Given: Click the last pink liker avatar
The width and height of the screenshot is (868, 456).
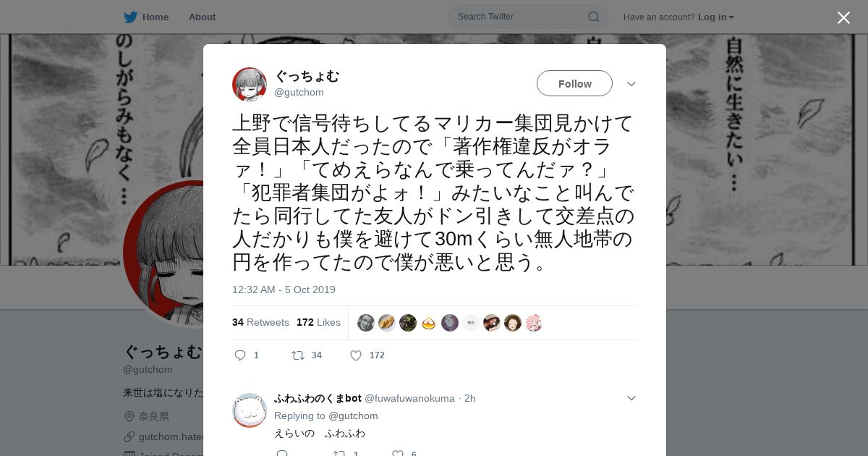Looking at the screenshot, I should 534,323.
